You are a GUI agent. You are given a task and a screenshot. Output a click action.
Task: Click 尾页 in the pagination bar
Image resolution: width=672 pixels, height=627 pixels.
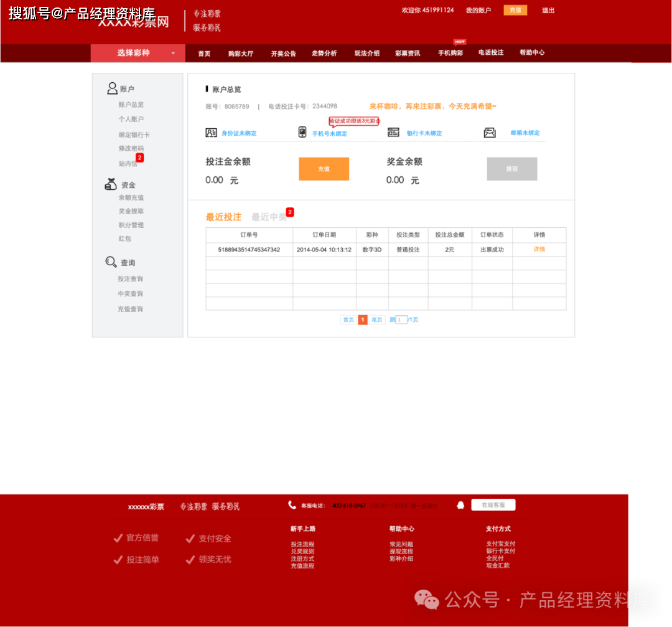coord(376,319)
